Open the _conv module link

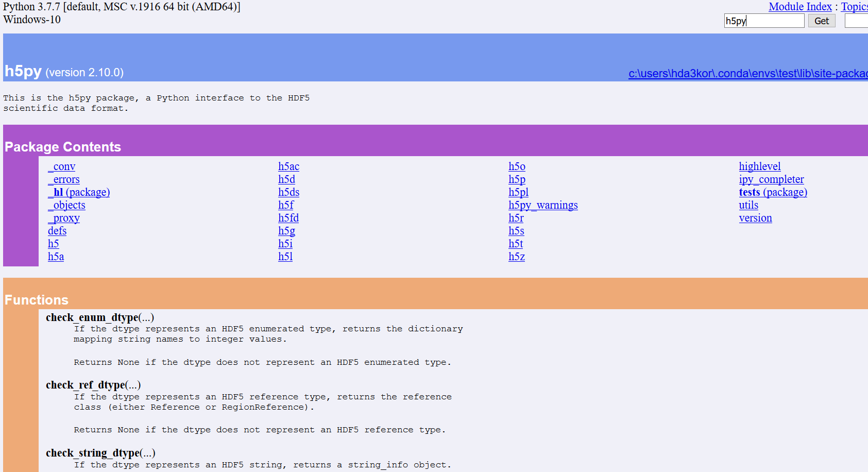click(x=61, y=166)
